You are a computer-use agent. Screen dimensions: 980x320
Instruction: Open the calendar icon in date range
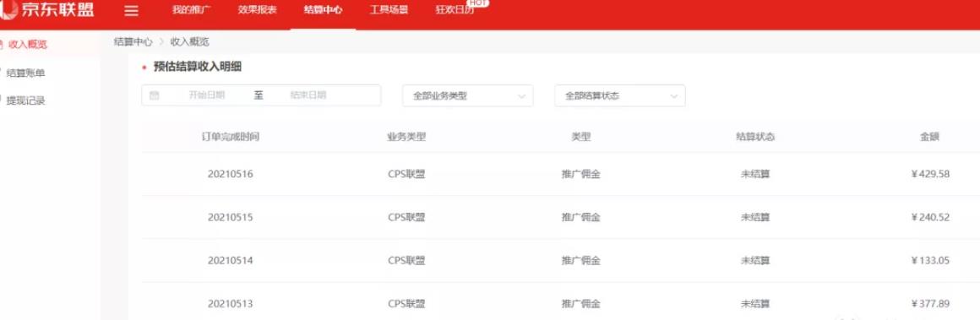[x=155, y=95]
